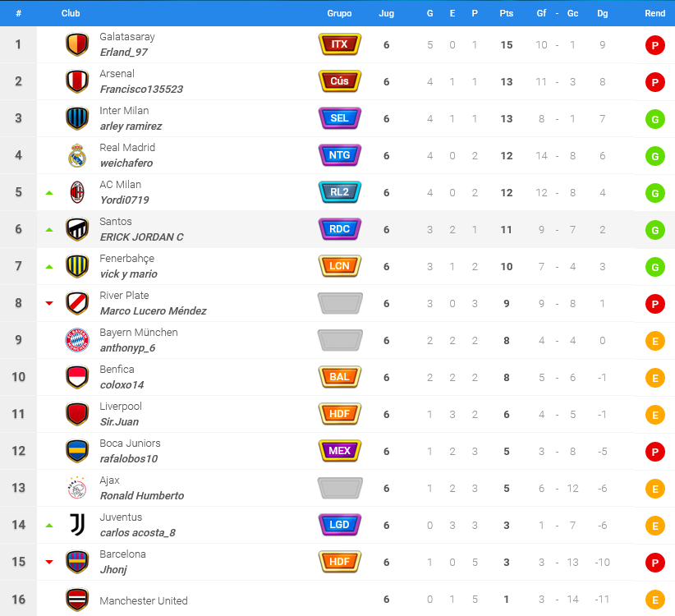Open the Real Madrid crest icon
675x616 pixels.
[77, 155]
